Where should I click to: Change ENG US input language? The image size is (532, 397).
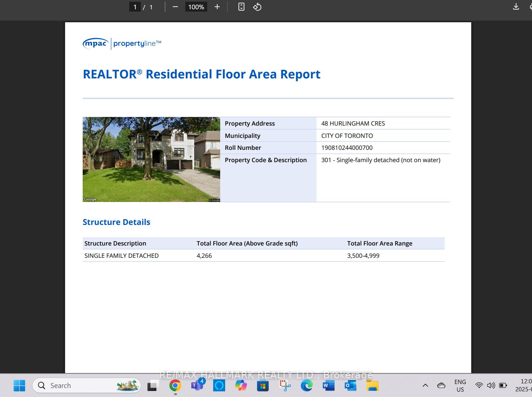click(460, 385)
